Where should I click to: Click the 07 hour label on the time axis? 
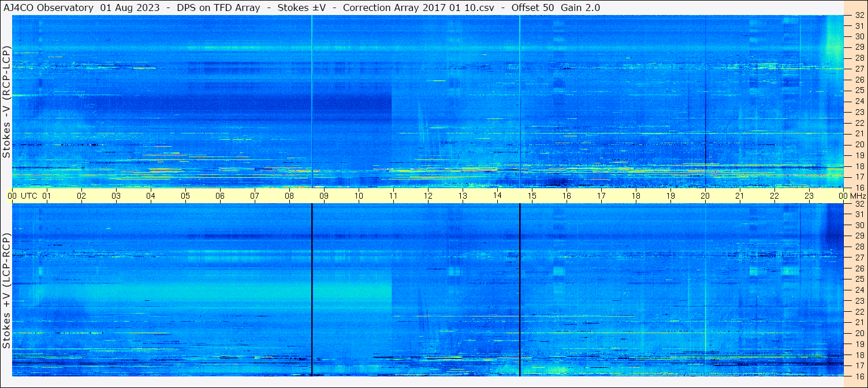pyautogui.click(x=255, y=196)
